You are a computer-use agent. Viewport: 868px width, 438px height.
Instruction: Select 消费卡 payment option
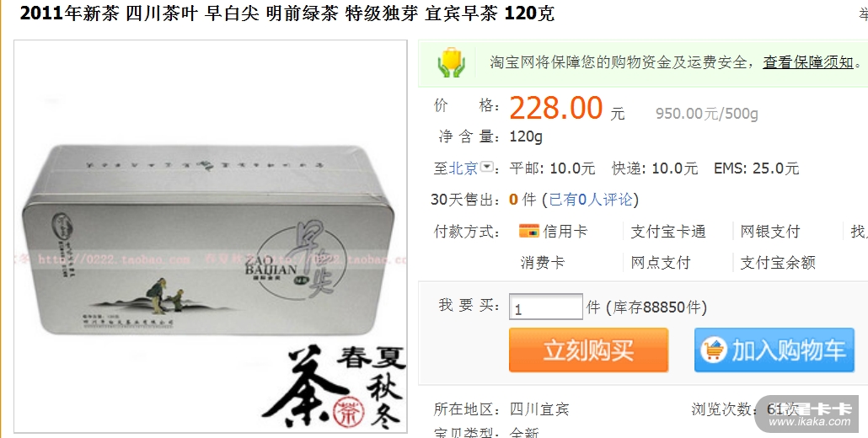pyautogui.click(x=543, y=262)
